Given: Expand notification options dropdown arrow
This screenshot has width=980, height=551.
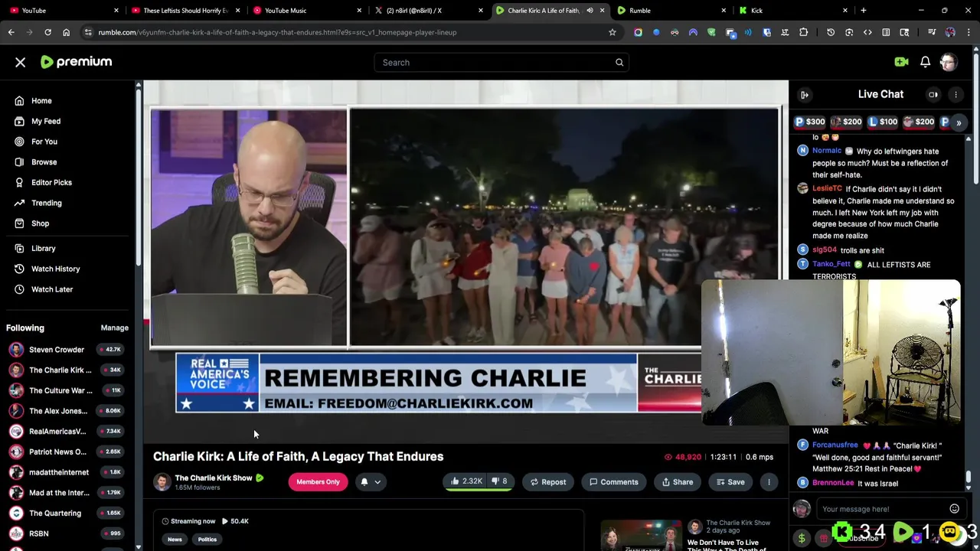Looking at the screenshot, I should click(377, 482).
